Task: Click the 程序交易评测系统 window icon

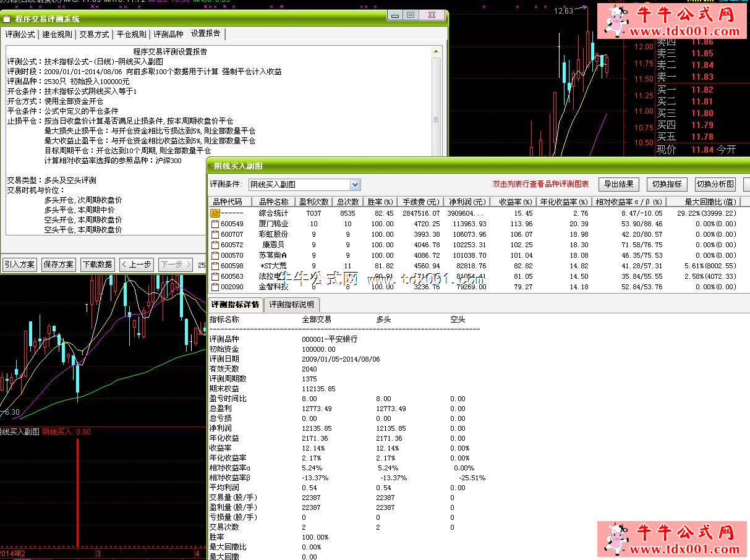Action: 6,19
